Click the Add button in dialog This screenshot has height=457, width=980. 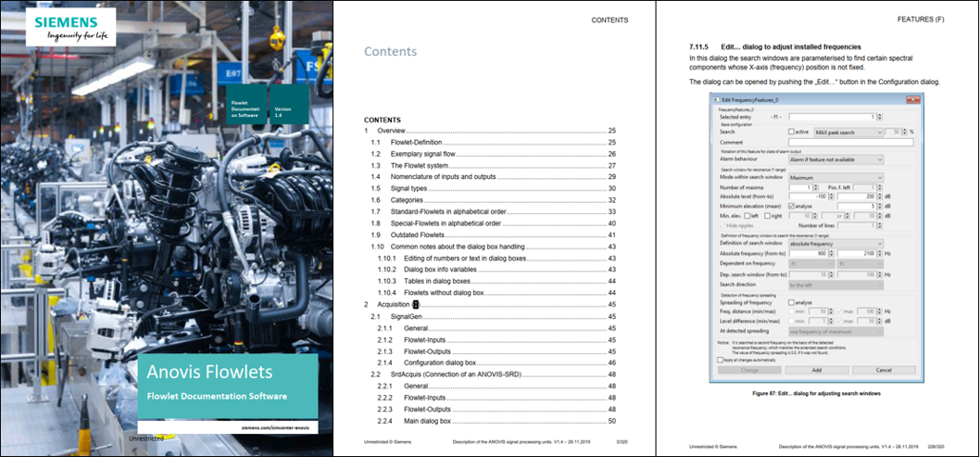817,370
